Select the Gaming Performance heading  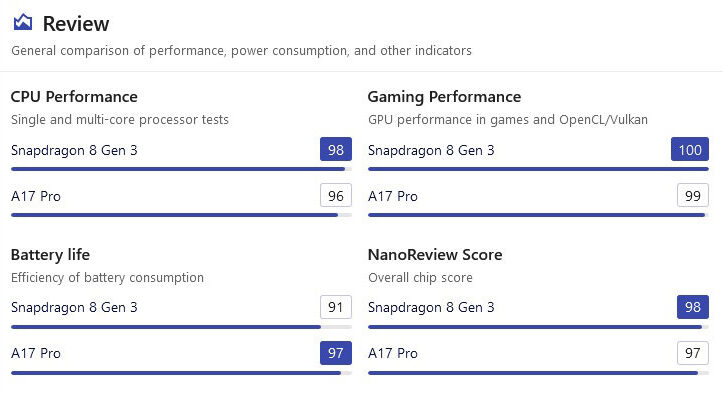(x=444, y=97)
